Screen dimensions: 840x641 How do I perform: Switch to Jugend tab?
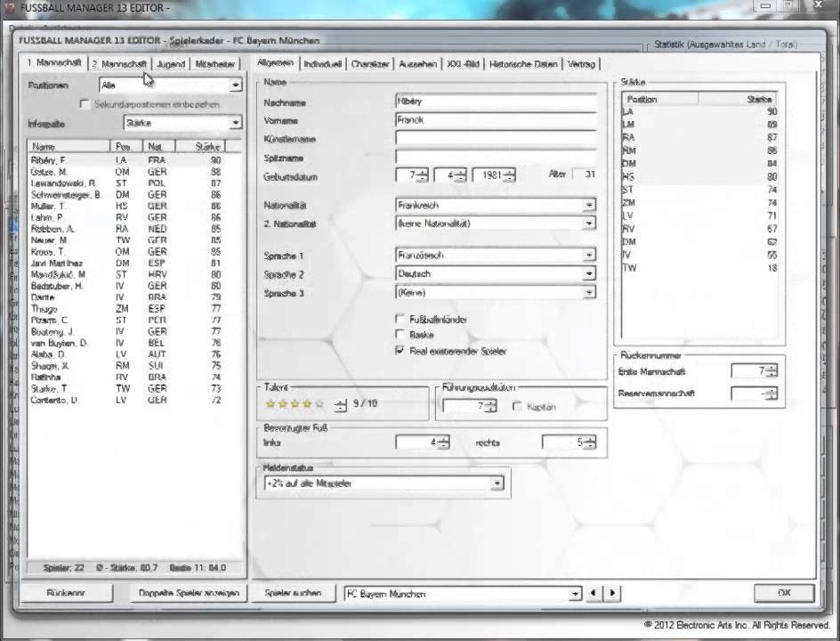tap(171, 64)
